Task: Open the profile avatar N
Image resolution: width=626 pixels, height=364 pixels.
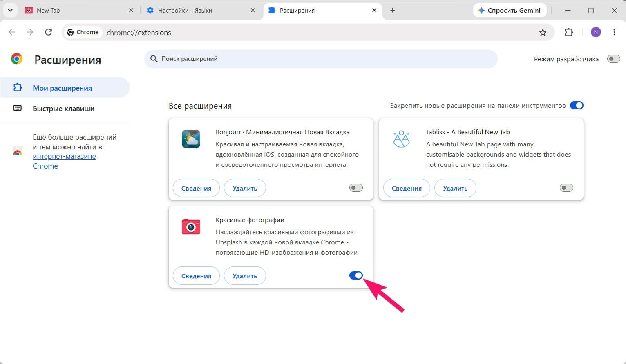Action: pyautogui.click(x=596, y=32)
